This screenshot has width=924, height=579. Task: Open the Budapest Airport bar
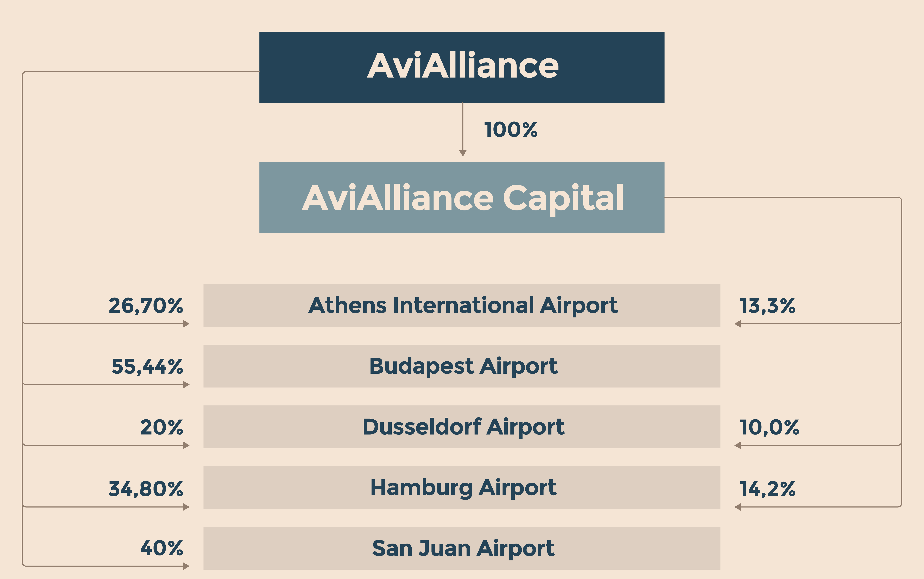[462, 366]
